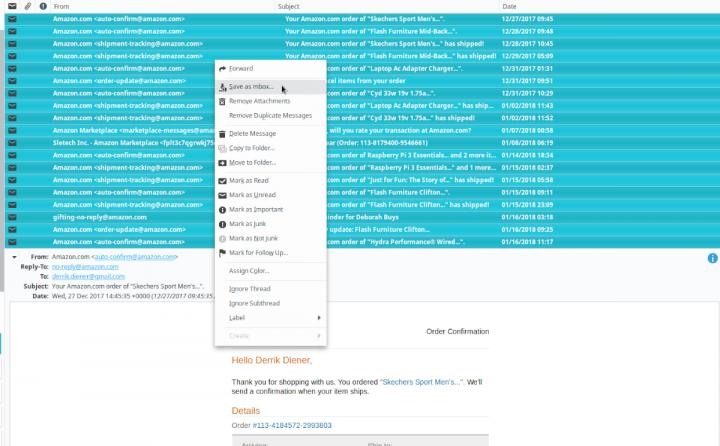Choose Ignore Thread from context menu
Screen dimensions: 720x446
(251, 289)
